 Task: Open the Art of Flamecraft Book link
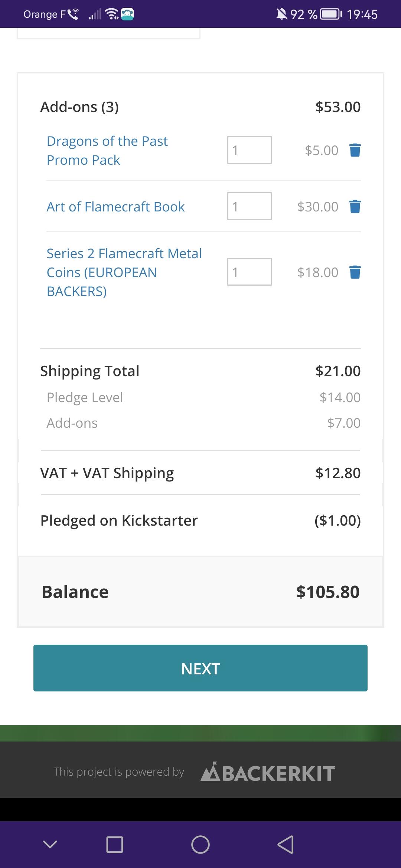pyautogui.click(x=115, y=207)
